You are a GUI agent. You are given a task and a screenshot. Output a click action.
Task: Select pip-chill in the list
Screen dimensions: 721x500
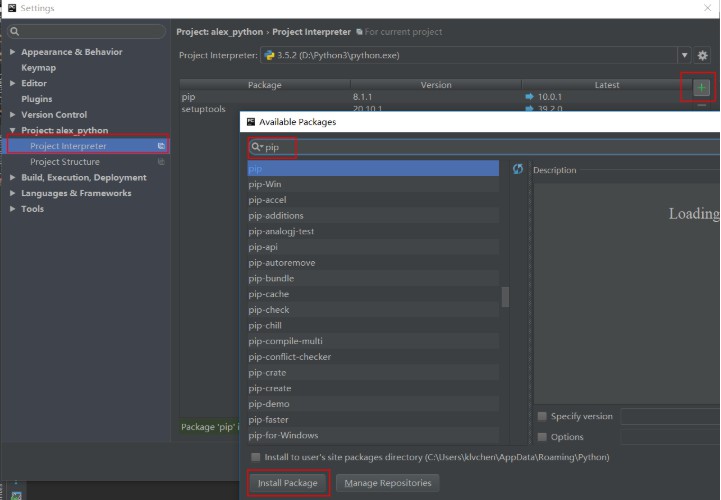[x=373, y=325]
